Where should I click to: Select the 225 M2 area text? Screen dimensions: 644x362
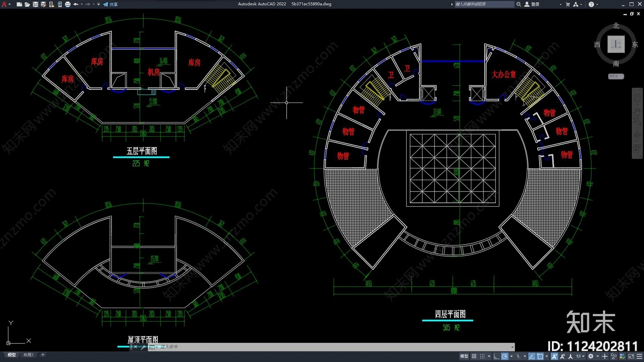[x=141, y=163]
